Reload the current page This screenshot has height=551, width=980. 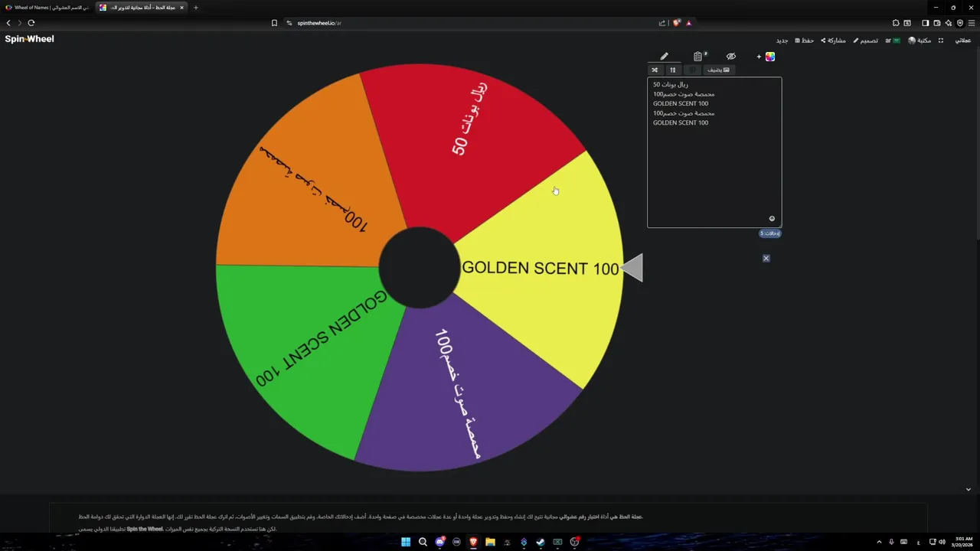click(x=31, y=23)
